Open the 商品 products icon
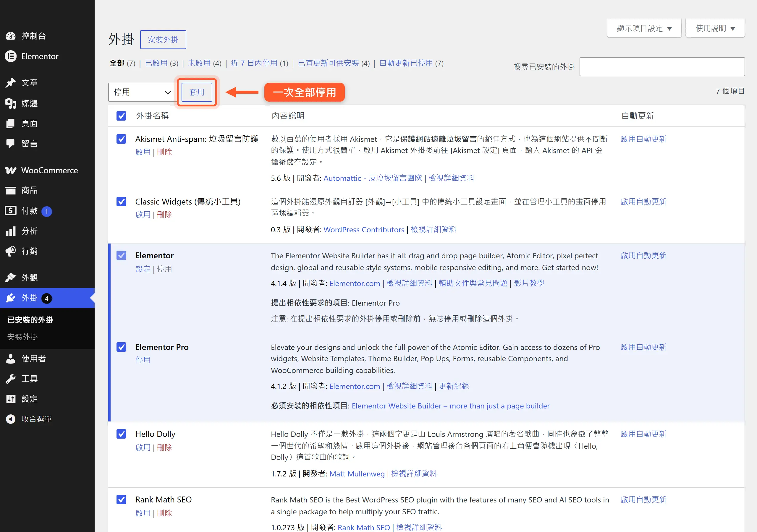The height and width of the screenshot is (532, 757). [x=11, y=190]
